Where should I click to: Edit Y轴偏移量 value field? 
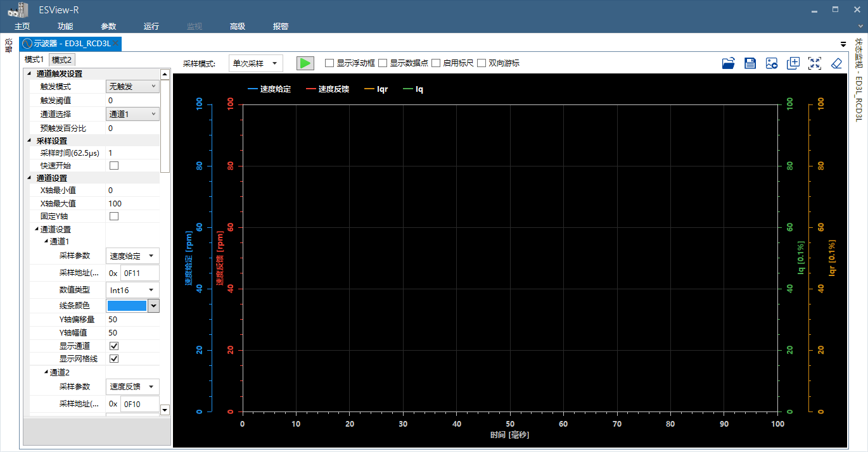[x=132, y=320]
